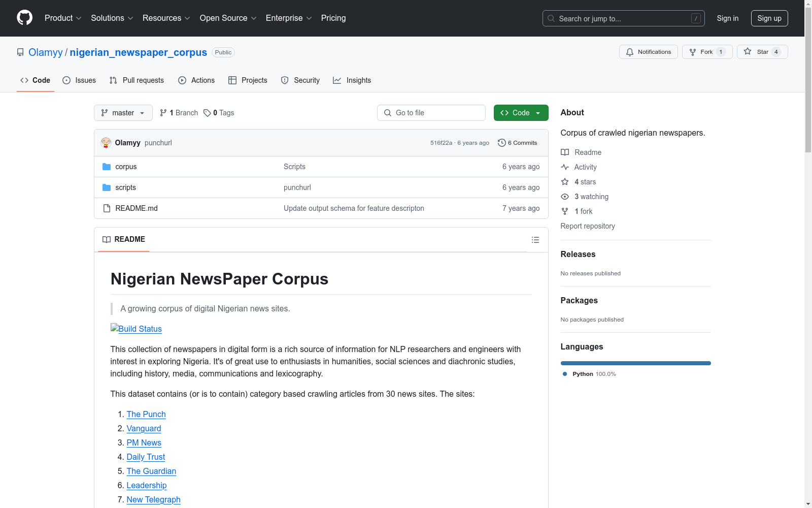The image size is (812, 508).
Task: Open the Projects tab
Action: point(248,80)
